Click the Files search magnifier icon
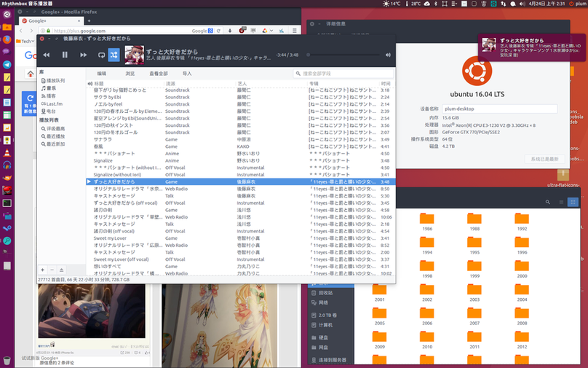588x368 pixels. pyautogui.click(x=548, y=203)
